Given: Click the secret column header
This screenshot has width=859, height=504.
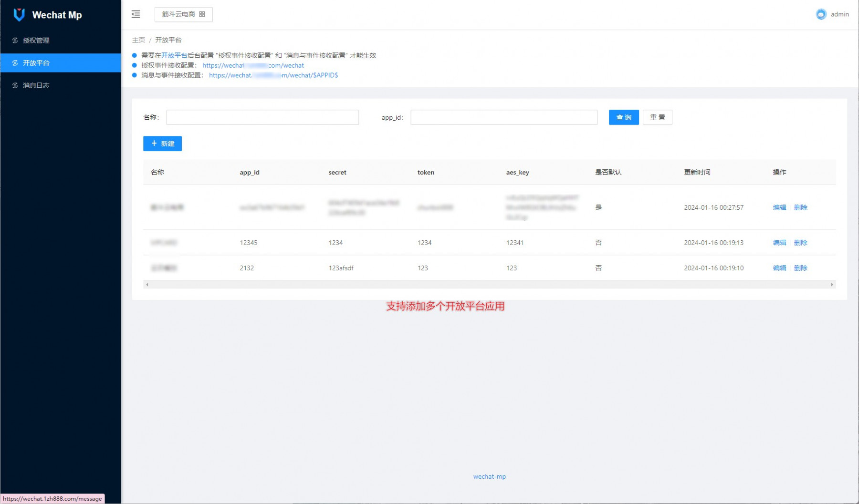Looking at the screenshot, I should 337,172.
